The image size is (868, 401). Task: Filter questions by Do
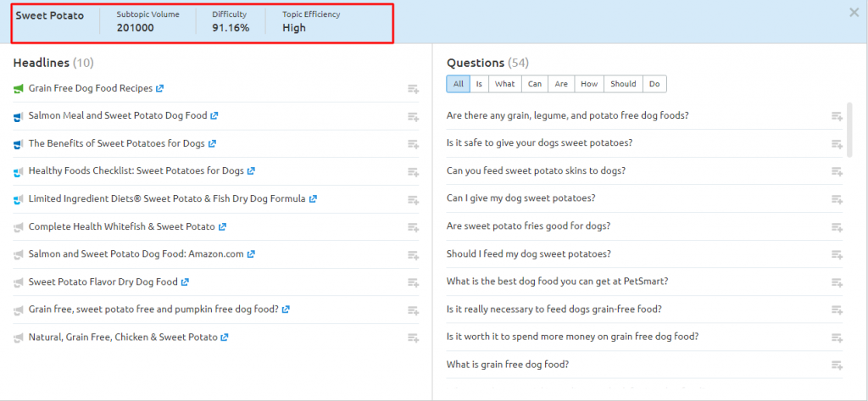(655, 84)
